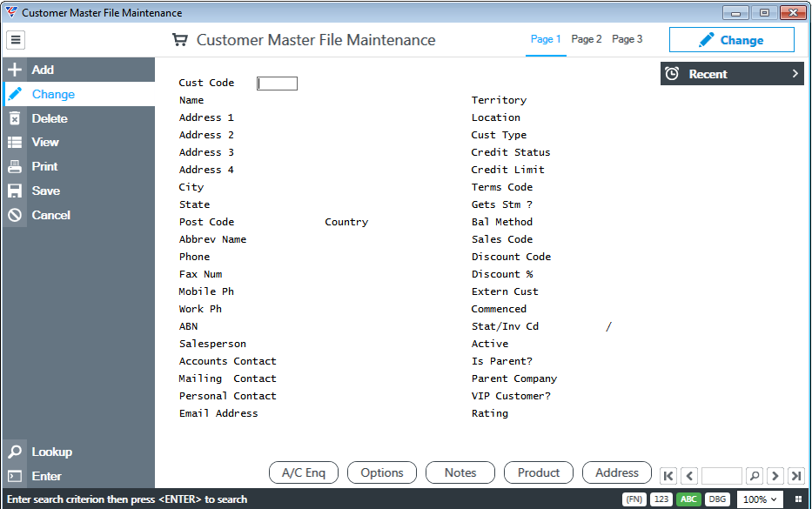Click the Address button

tap(617, 472)
